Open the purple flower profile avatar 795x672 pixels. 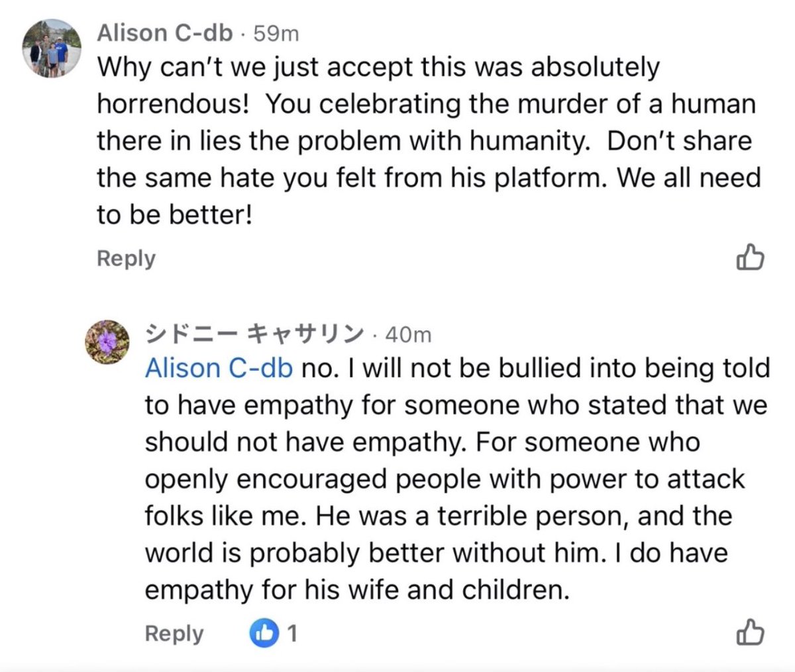107,342
